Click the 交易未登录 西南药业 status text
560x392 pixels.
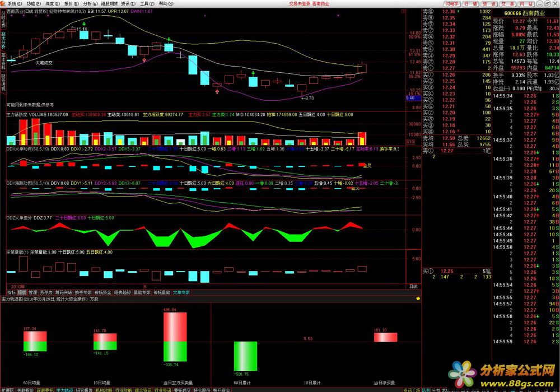(309, 3)
